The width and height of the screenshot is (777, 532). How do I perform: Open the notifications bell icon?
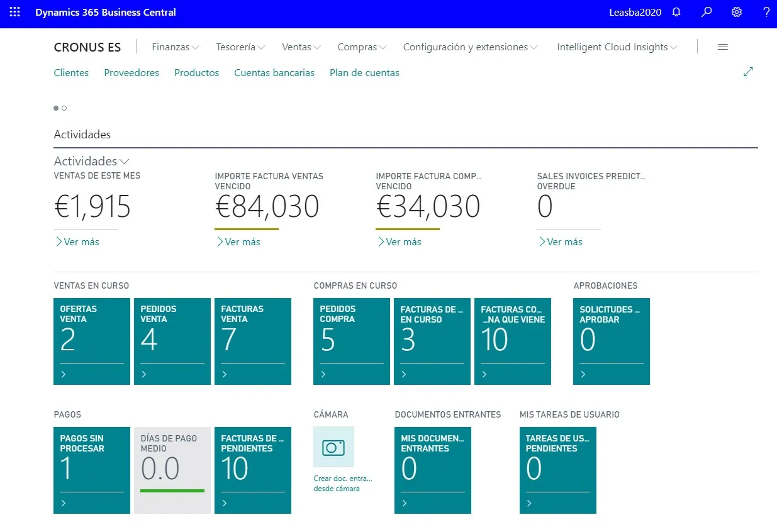[x=677, y=12]
